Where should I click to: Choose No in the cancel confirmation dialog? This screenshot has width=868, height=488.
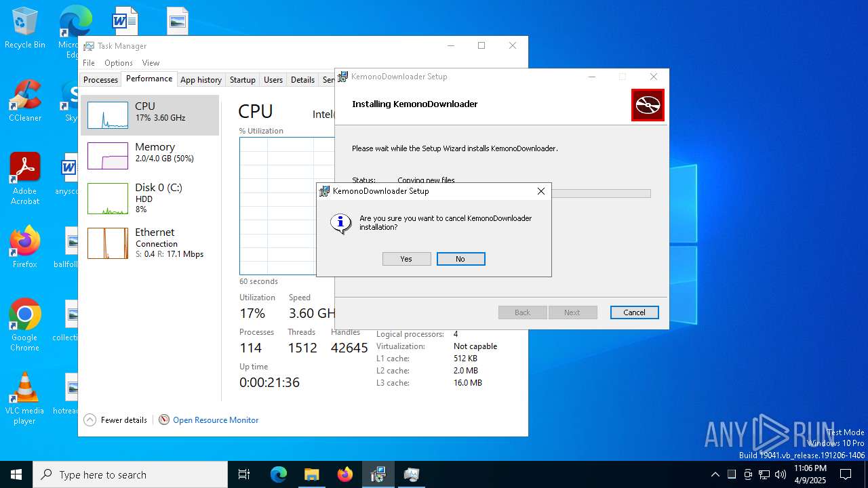pos(460,259)
